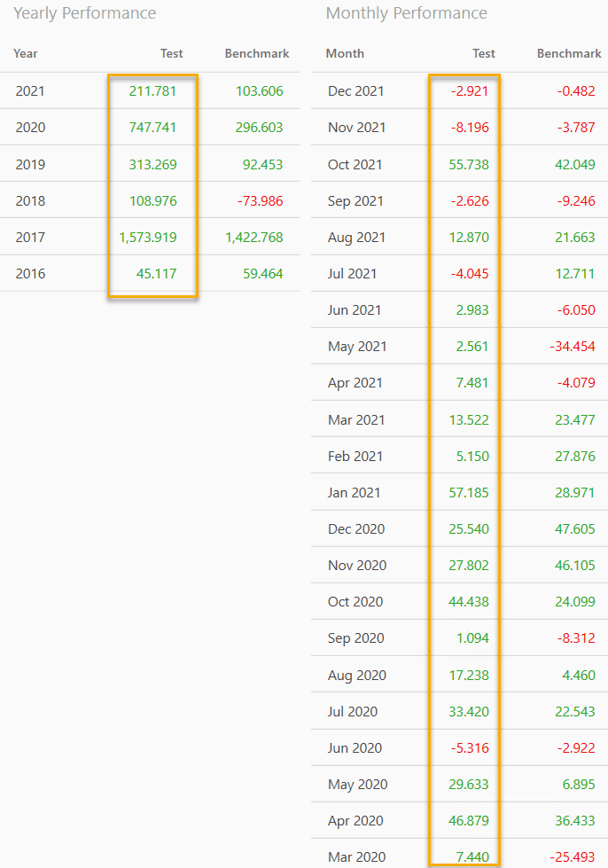Click the Oct 2021 month label
Image resolution: width=608 pixels, height=868 pixels.
355,165
